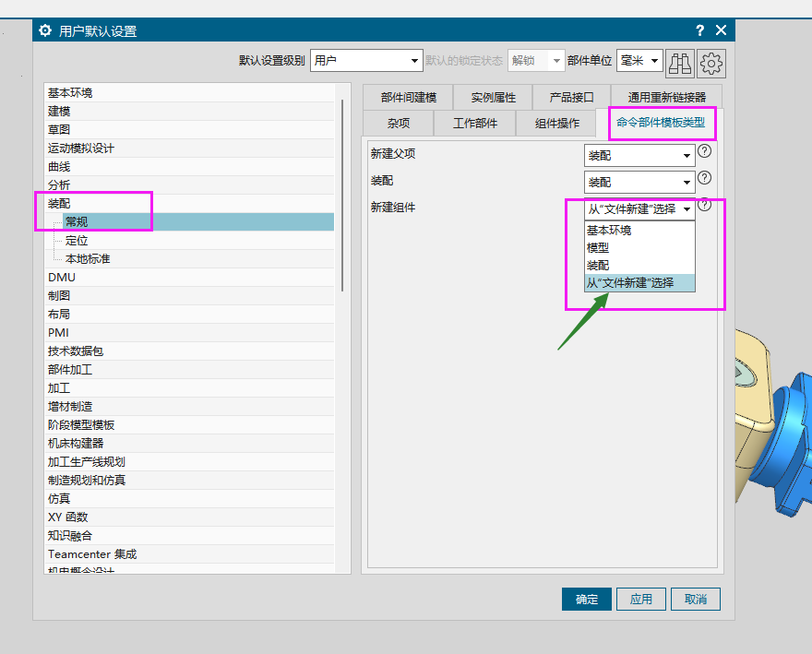Select 制图 category
Viewport: 812px width, 654px height.
(x=189, y=296)
